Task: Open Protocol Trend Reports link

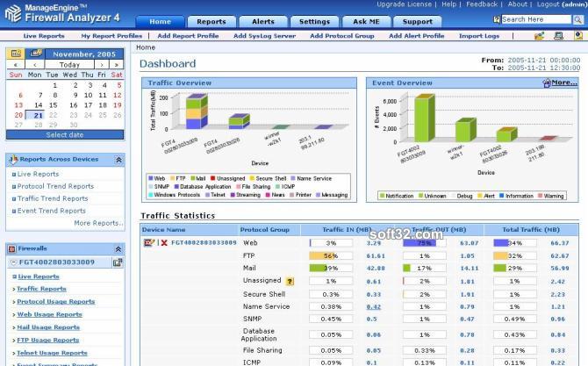Action: coord(55,186)
